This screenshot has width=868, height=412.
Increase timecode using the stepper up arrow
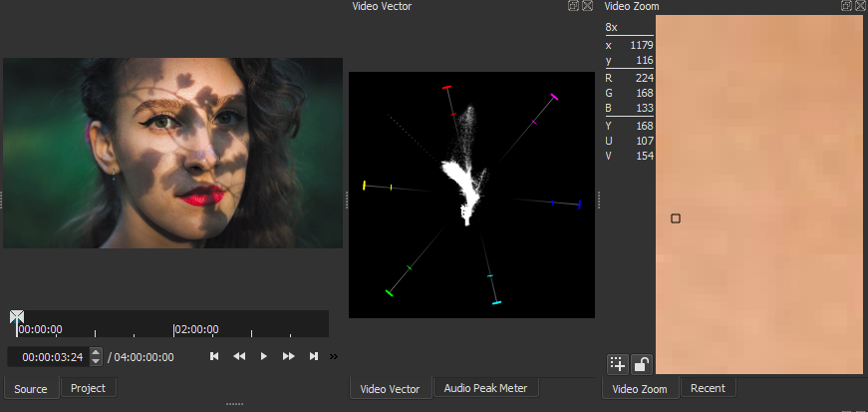96,352
